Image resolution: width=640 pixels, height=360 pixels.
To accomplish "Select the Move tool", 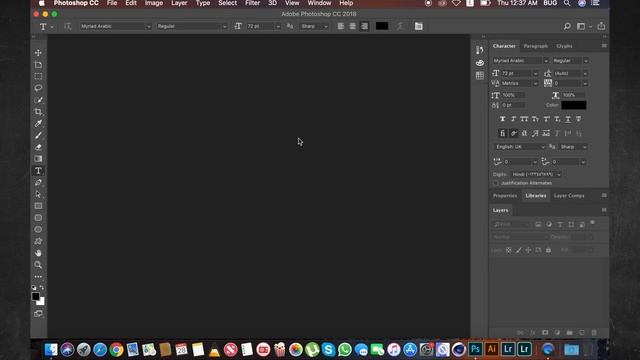I will pos(38,53).
